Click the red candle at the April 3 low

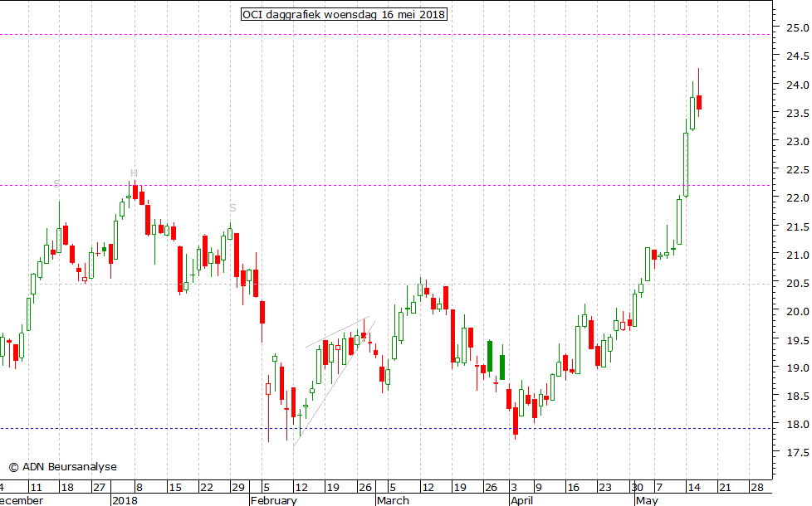[516, 421]
